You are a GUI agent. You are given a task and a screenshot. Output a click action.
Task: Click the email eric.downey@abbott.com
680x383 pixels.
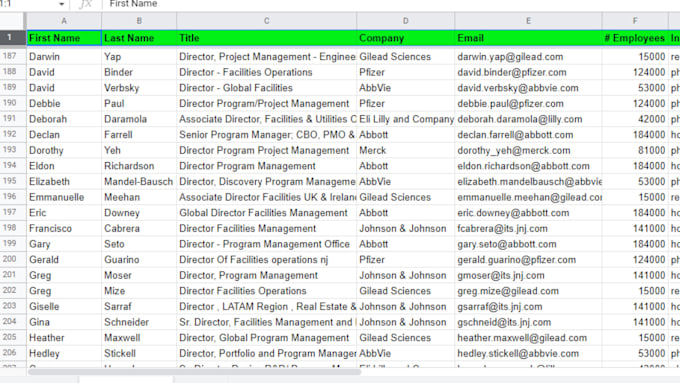click(x=528, y=213)
